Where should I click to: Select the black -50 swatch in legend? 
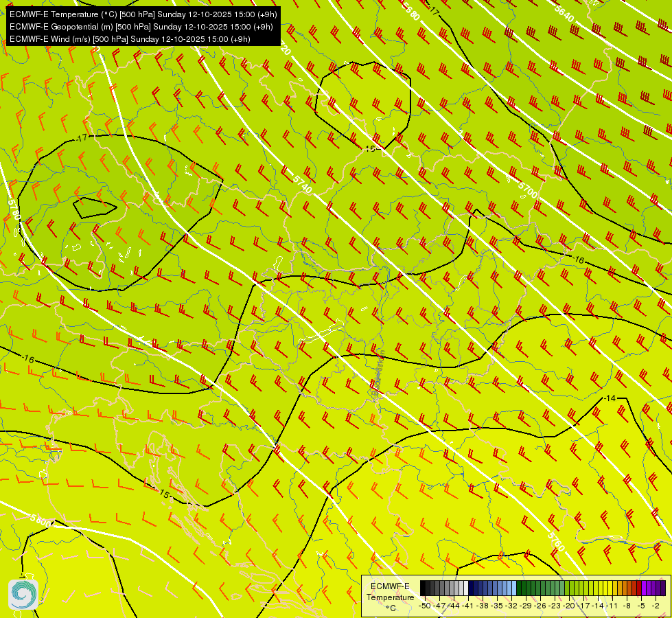[x=424, y=588]
